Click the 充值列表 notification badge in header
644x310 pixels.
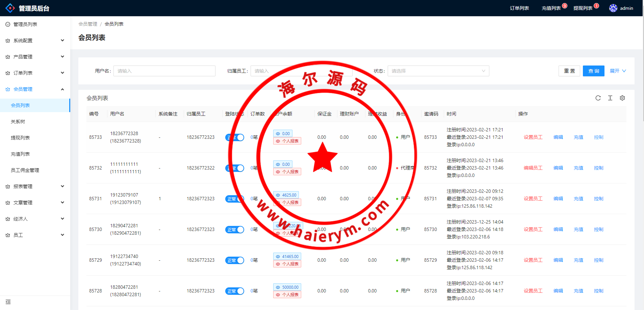tap(564, 6)
